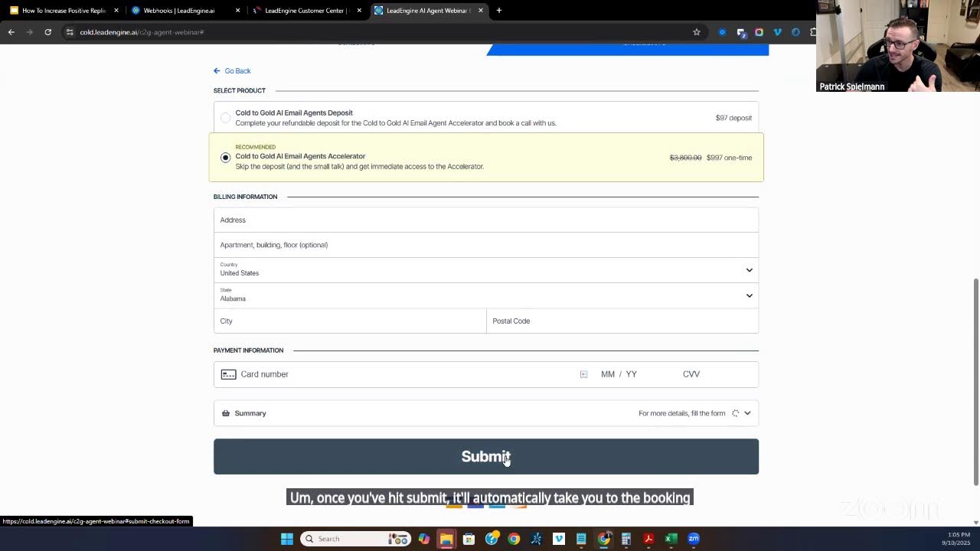This screenshot has width=980, height=551.
Task: Click the CVV input field
Action: [691, 374]
